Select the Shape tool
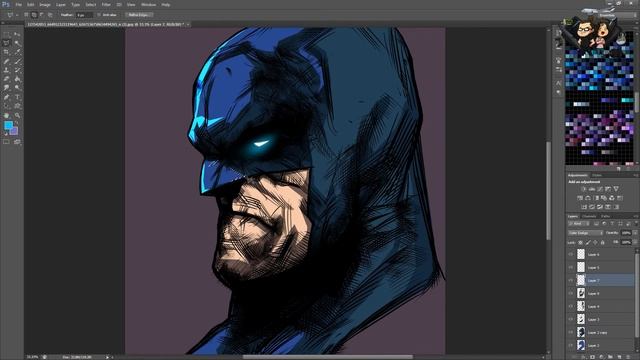The height and width of the screenshot is (360, 640). 17,106
